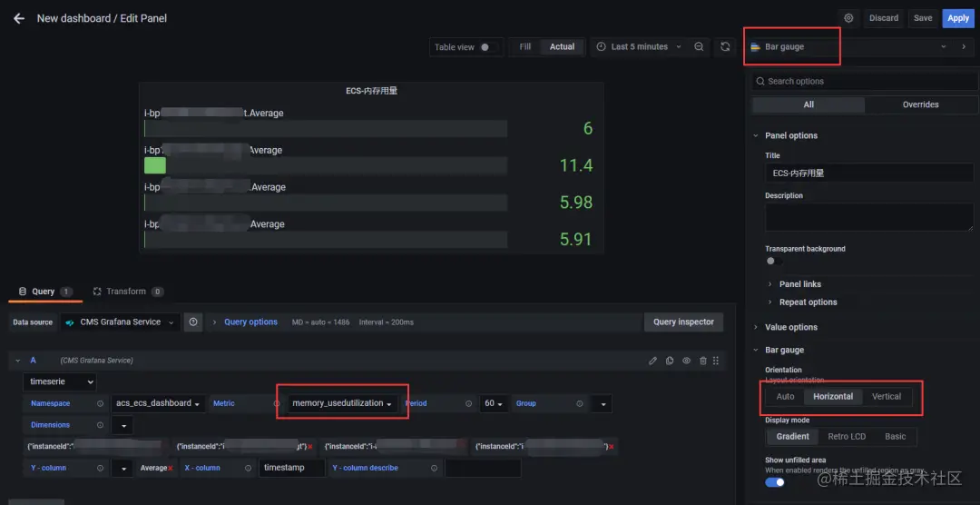Set orientation to Auto

[785, 396]
